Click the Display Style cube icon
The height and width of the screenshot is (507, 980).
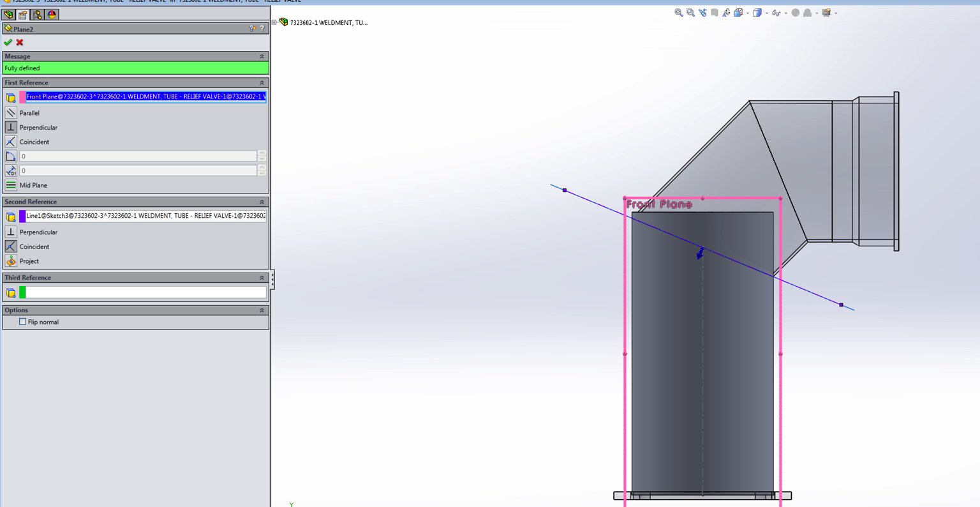pos(757,12)
